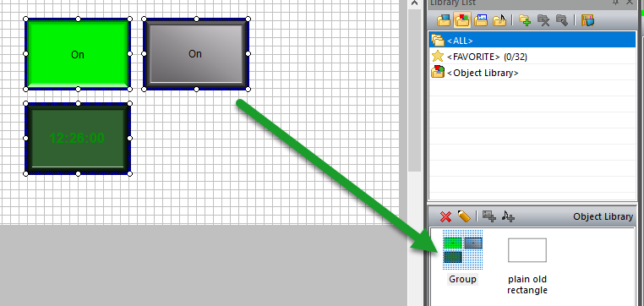Rename library folder via gray tag folder icon
Viewport: 644px width, 306px height.
click(561, 19)
